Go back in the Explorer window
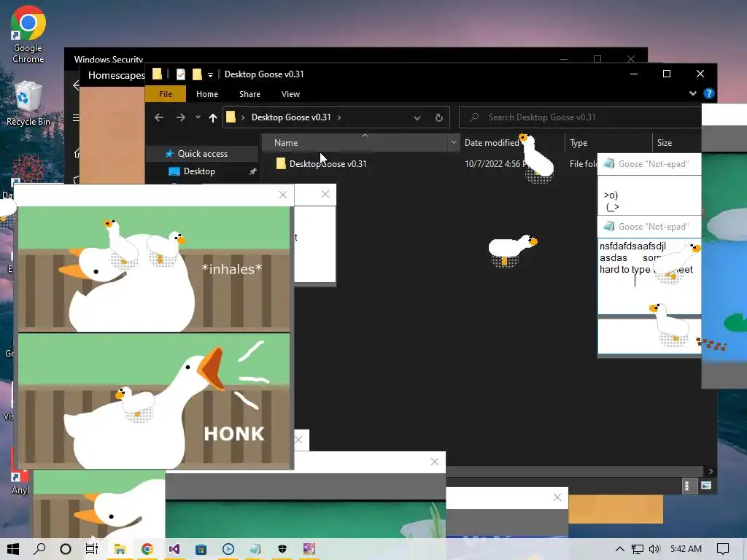Viewport: 747px width, 560px height. (x=159, y=117)
